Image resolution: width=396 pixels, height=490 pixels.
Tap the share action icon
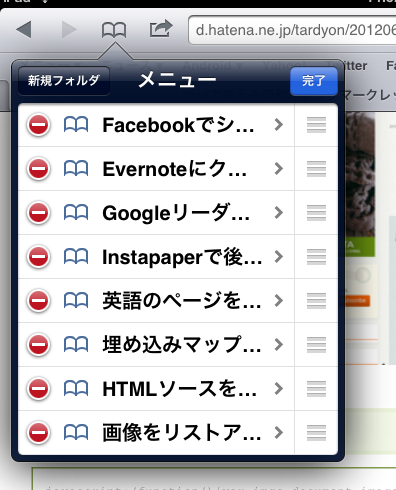pyautogui.click(x=161, y=29)
